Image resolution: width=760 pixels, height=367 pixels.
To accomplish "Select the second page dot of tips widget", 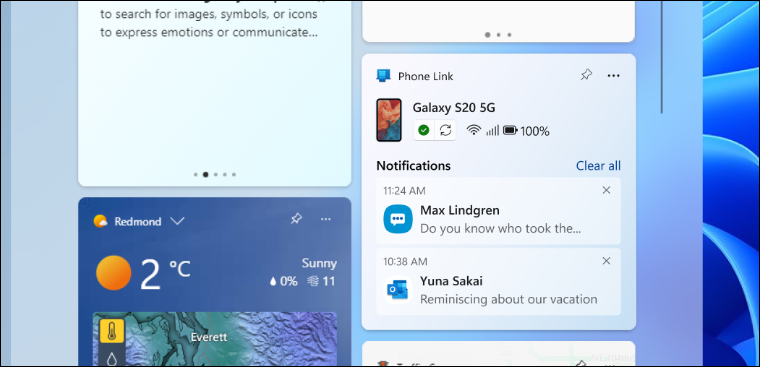I will (x=206, y=175).
